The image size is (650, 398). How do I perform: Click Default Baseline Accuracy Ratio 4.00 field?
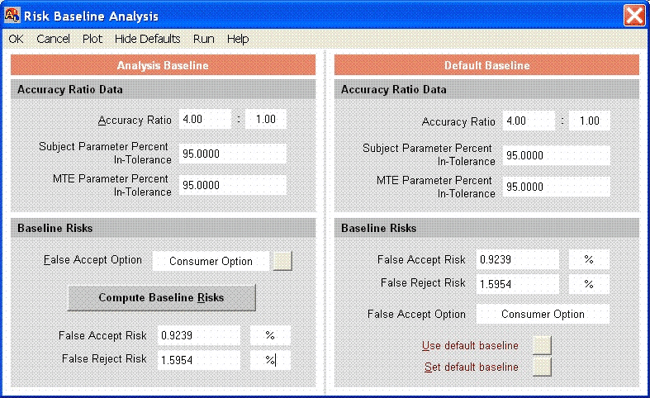[x=529, y=121]
